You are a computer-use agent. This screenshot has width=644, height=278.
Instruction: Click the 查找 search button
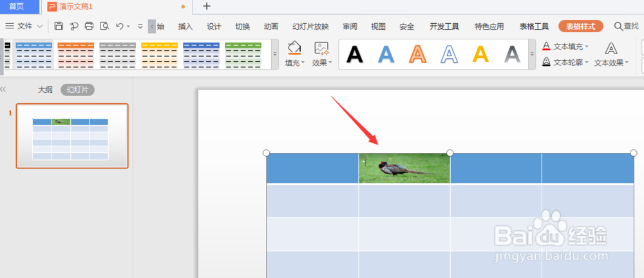(627, 26)
